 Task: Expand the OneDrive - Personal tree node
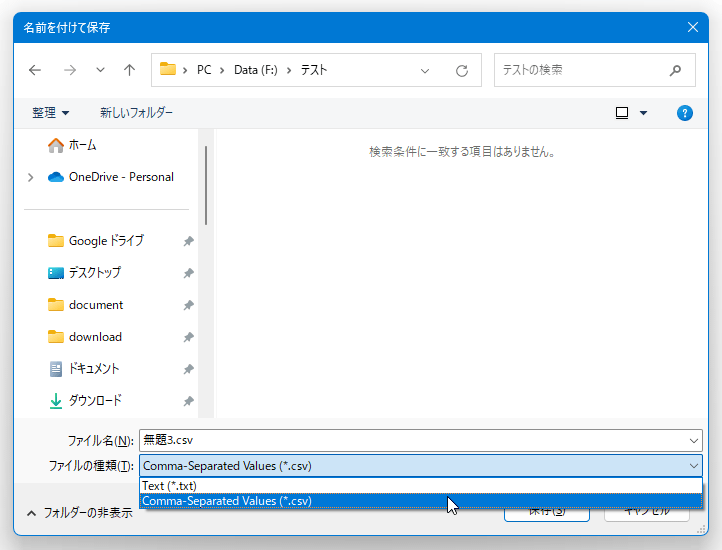click(x=31, y=177)
